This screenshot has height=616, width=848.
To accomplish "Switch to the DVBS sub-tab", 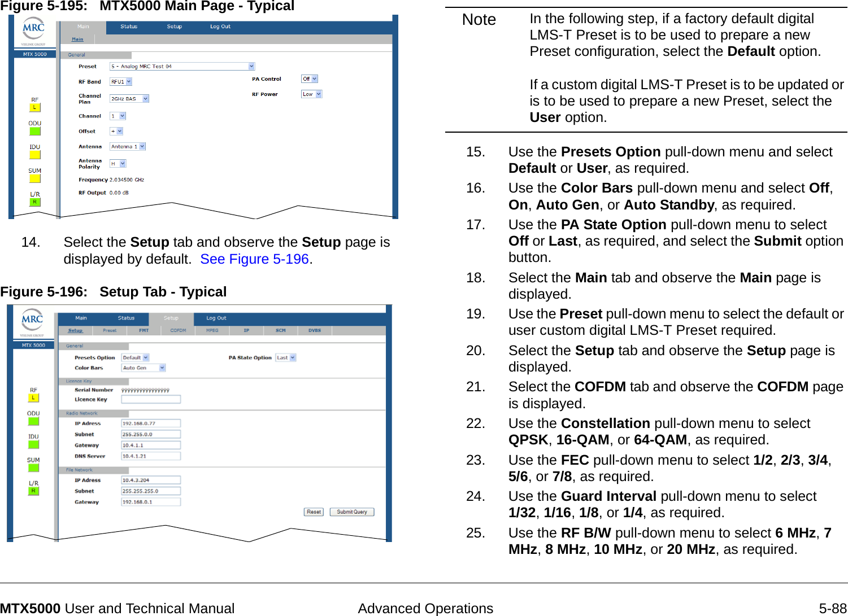I will pos(315,330).
